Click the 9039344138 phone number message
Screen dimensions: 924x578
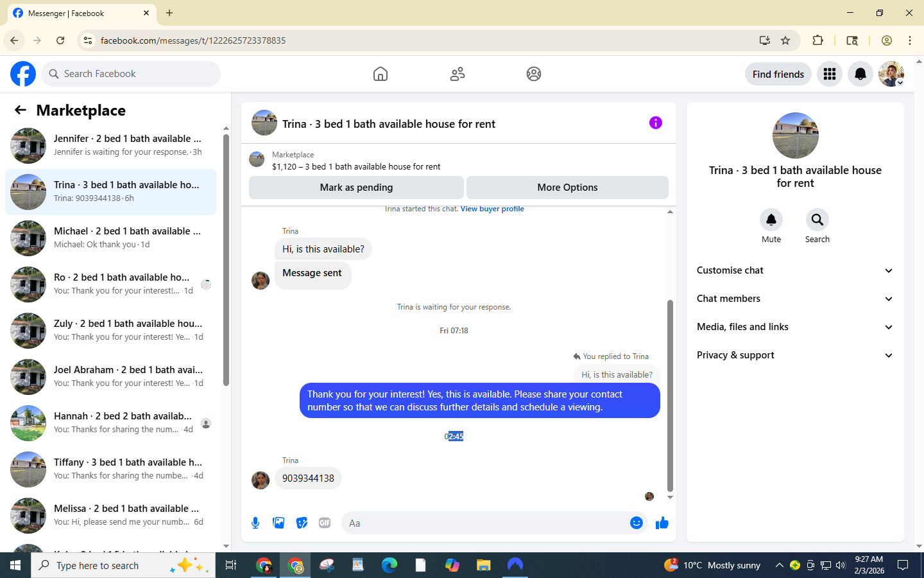[x=308, y=478]
